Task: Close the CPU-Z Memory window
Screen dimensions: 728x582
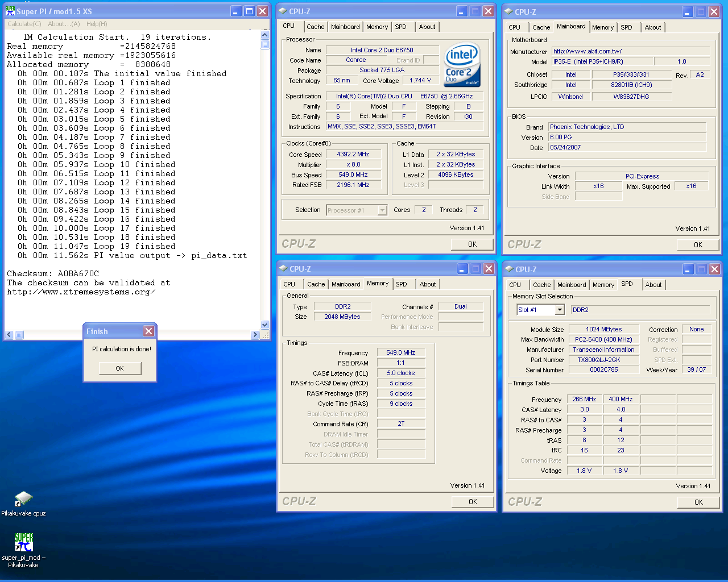Action: point(489,268)
